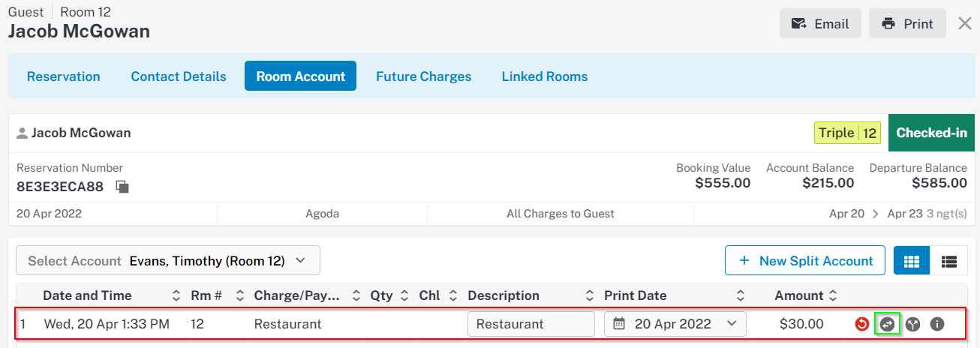This screenshot has height=348, width=980.
Task: Close the guest panel with X
Action: tap(965, 24)
